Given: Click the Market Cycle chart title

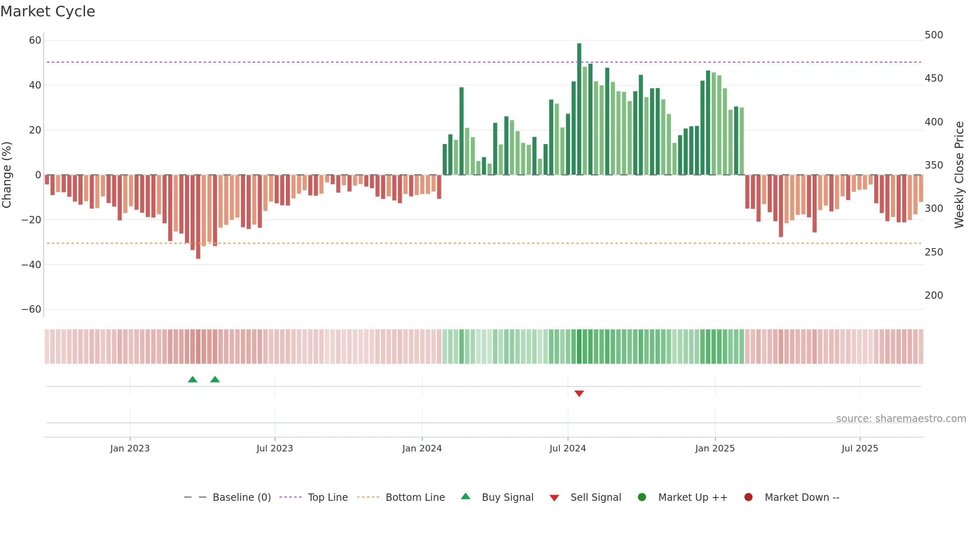Looking at the screenshot, I should pos(48,11).
